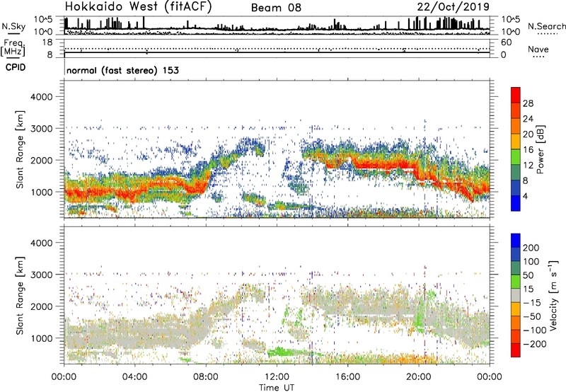Select the 'Power [dB]' colorbar title
The width and height of the screenshot is (566, 392).
[x=540, y=149]
